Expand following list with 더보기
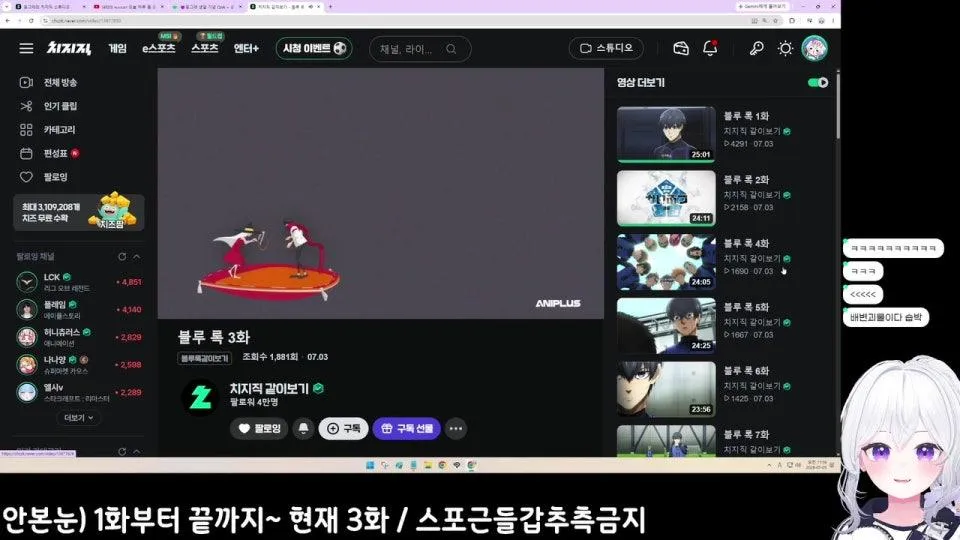Screen dimensions: 960x540 [x=79, y=418]
